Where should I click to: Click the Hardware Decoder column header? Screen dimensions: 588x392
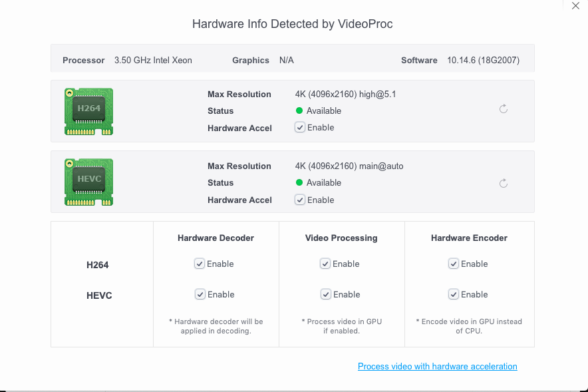click(x=216, y=238)
